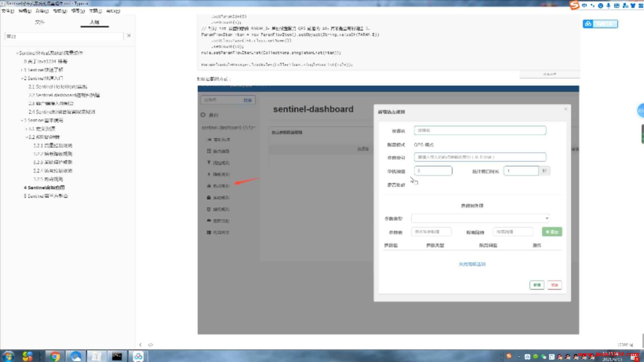This screenshot has width=644, height=362.
Task: Open the 格式 (Format) menu
Action: pyautogui.click(x=60, y=11)
